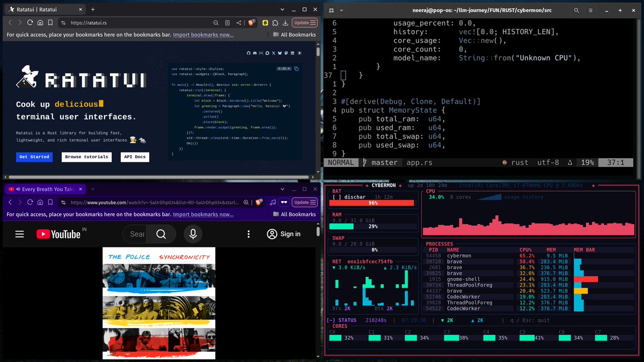Bookmark the YouTube page
644x362 pixels.
tap(50, 202)
